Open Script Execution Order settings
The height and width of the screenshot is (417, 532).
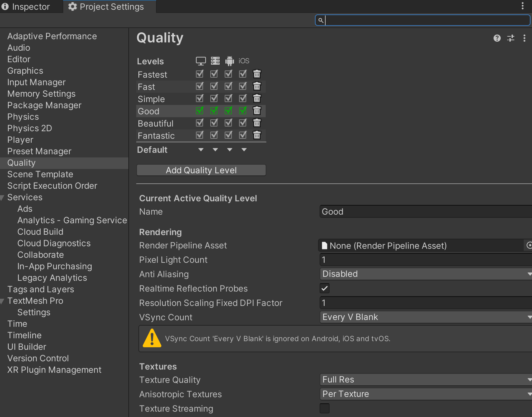click(x=52, y=186)
